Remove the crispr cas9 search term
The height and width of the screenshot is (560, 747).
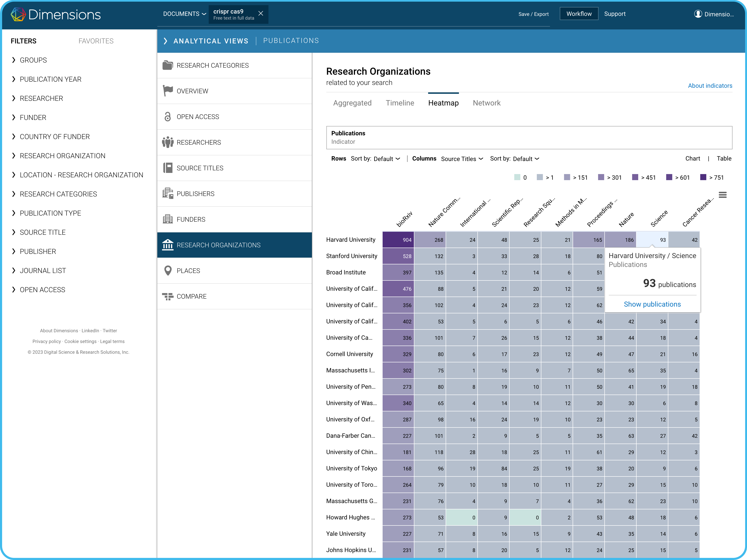(261, 14)
